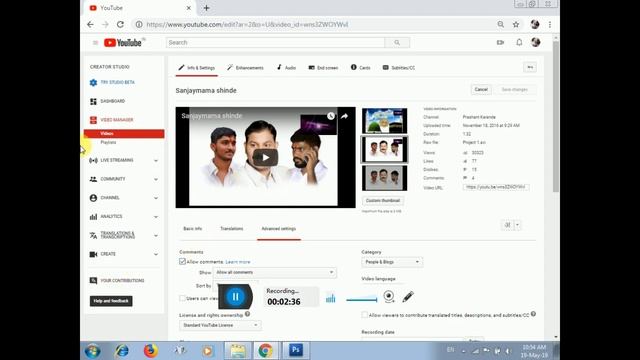
Task: Click Save changes button
Action: [x=514, y=89]
